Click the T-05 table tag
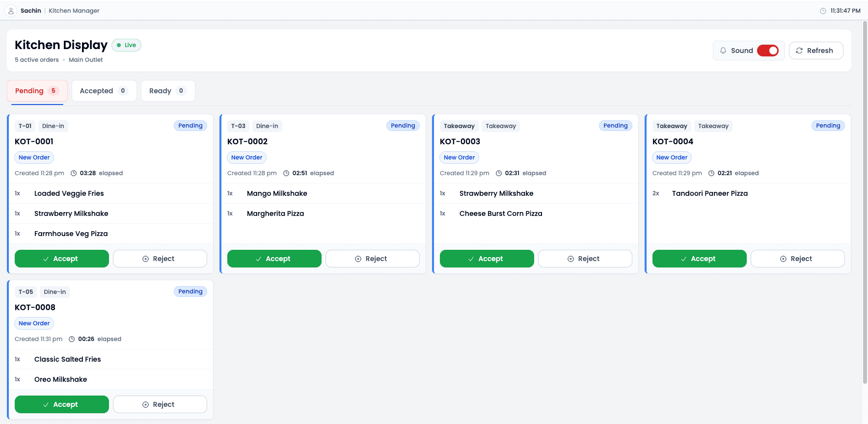 click(x=26, y=292)
